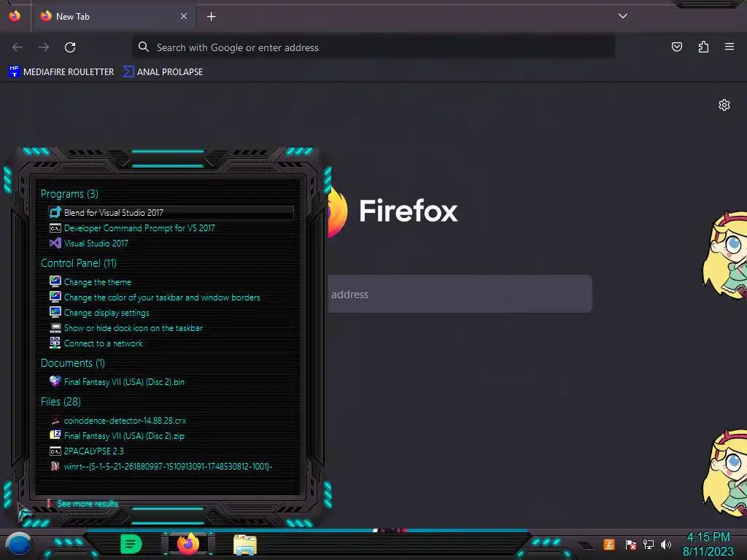Open the Save to Pocket icon
Screen dimensions: 747x560
[676, 47]
